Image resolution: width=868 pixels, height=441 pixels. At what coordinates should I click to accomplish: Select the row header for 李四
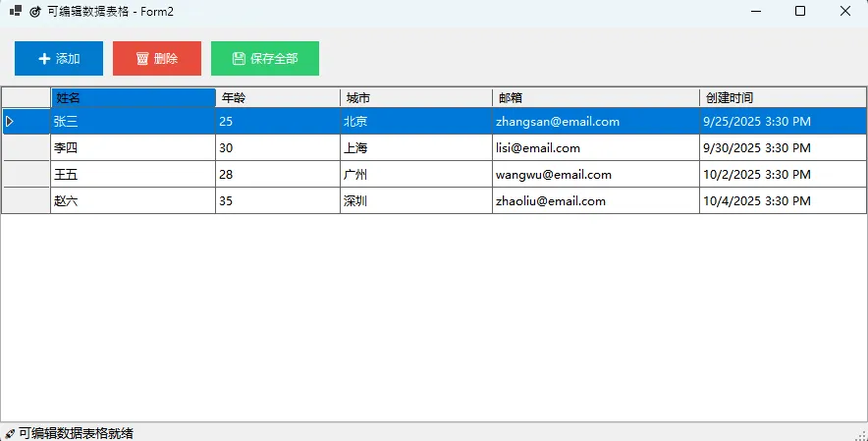click(x=26, y=148)
